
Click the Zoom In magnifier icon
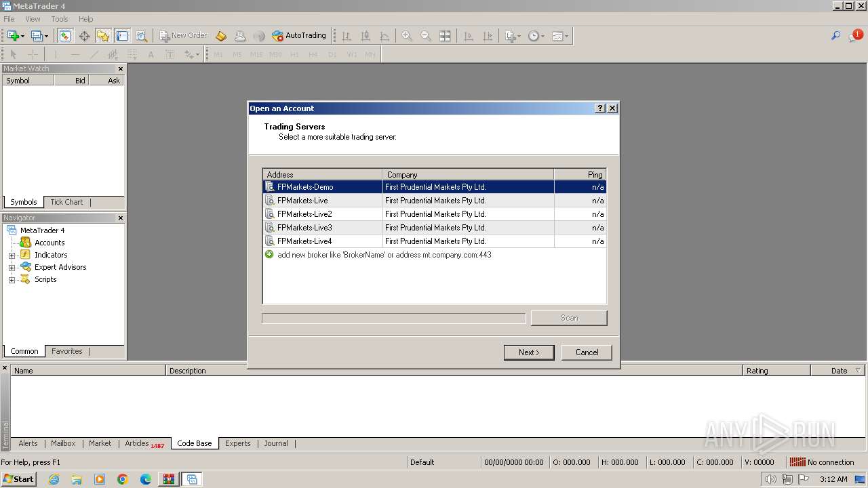pyautogui.click(x=407, y=36)
